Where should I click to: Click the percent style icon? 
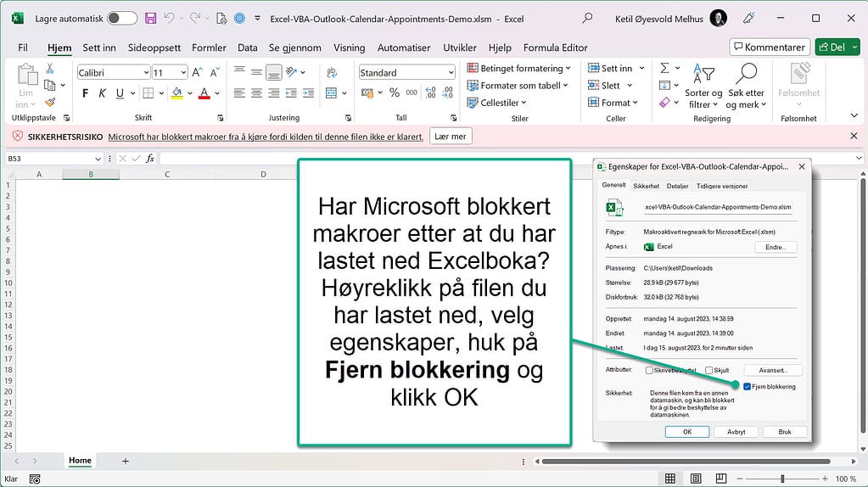coord(395,92)
